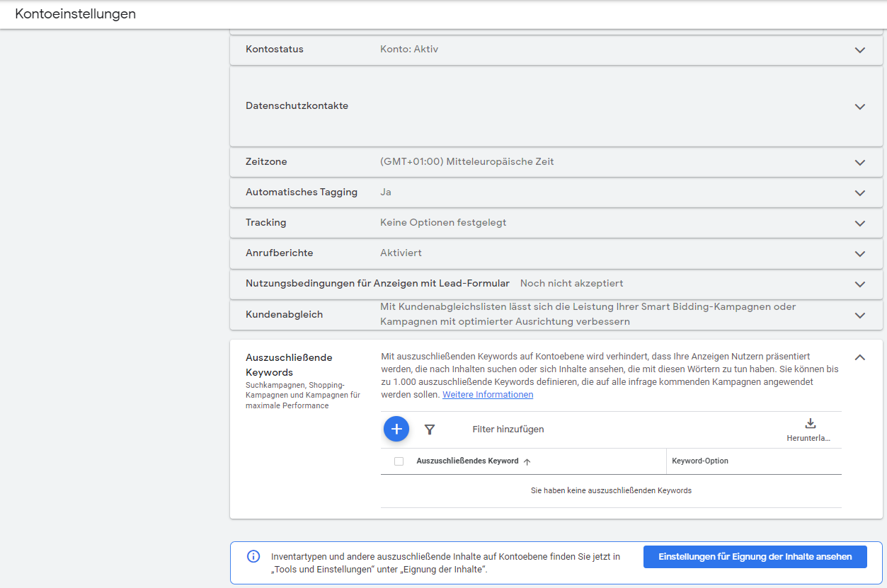Click the Inventartypen banner message text
Image resolution: width=887 pixels, height=588 pixels.
tap(446, 563)
